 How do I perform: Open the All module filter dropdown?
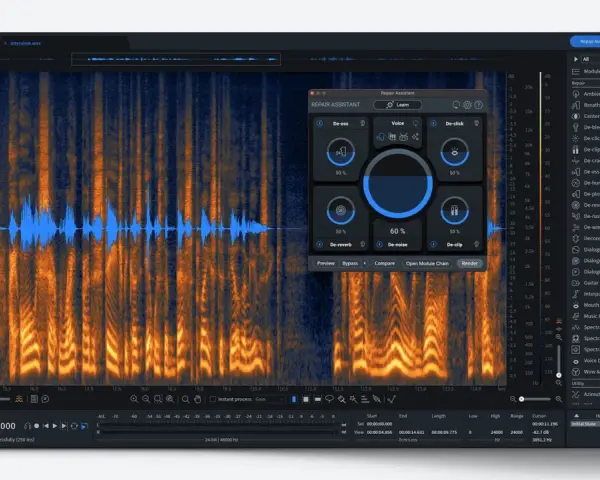point(590,59)
